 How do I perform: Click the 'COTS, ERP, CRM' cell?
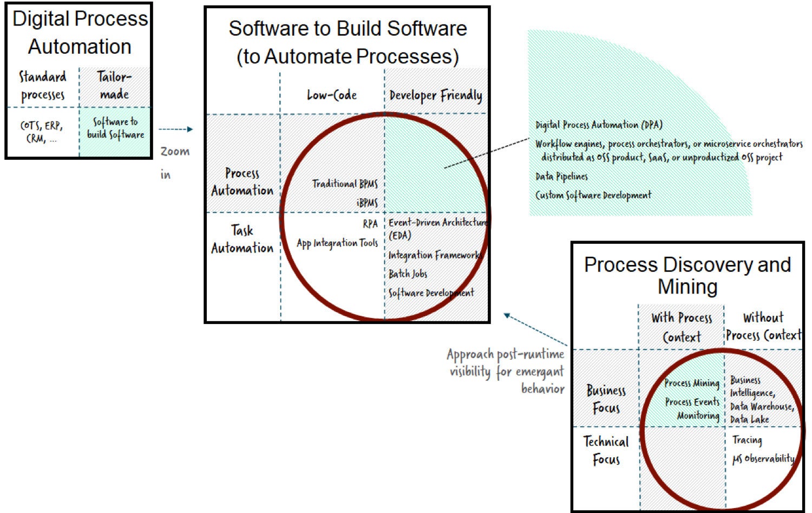(x=42, y=132)
